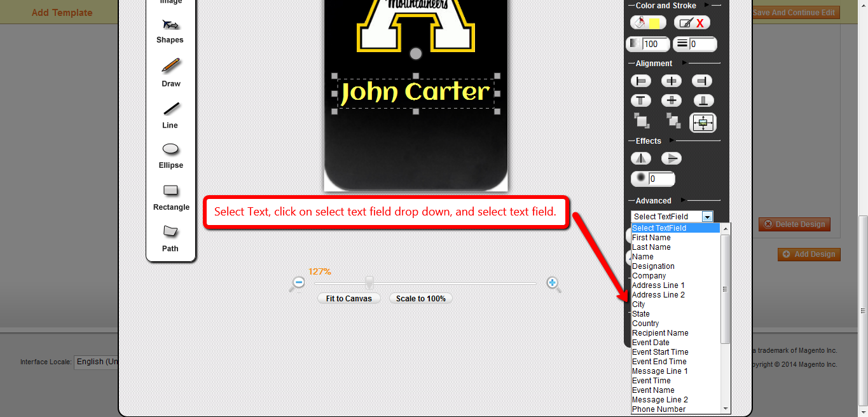Viewport: 868px width, 417px height.
Task: Click the rotation handle above the text
Action: [x=416, y=53]
